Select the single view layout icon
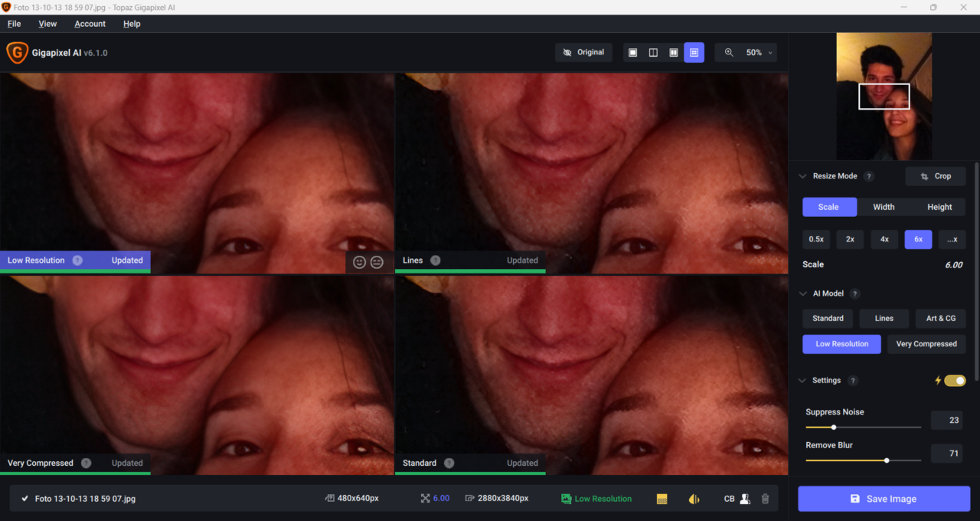Image resolution: width=980 pixels, height=521 pixels. click(632, 53)
